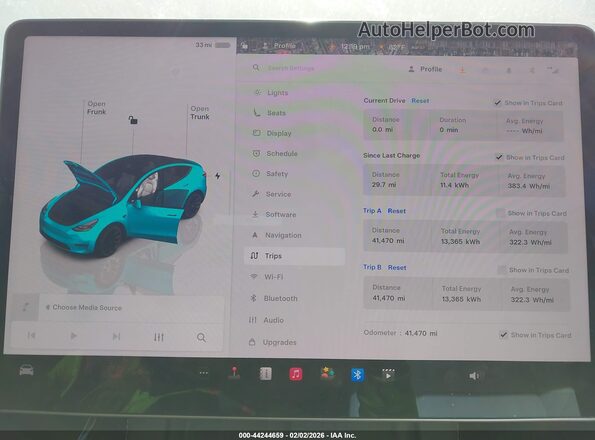The height and width of the screenshot is (440, 595).
Task: Tap the car controls icon in dock
Action: pyautogui.click(x=26, y=370)
